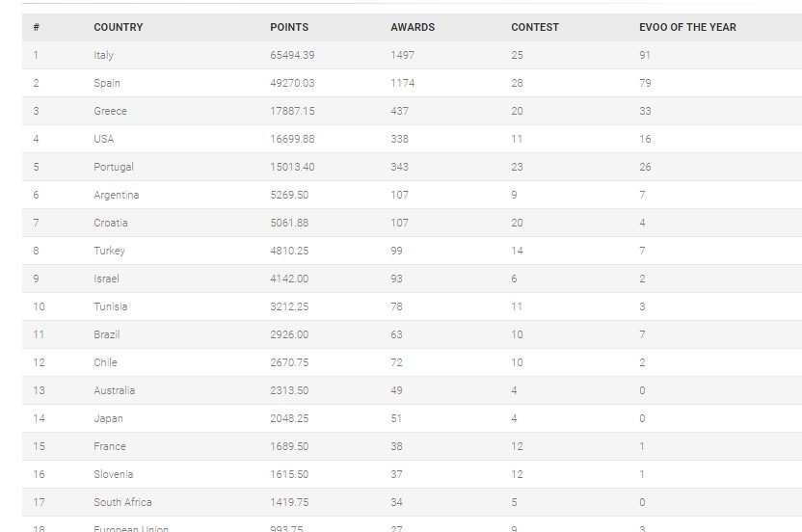Click the Australia country entry
The image size is (802, 532).
coord(114,390)
